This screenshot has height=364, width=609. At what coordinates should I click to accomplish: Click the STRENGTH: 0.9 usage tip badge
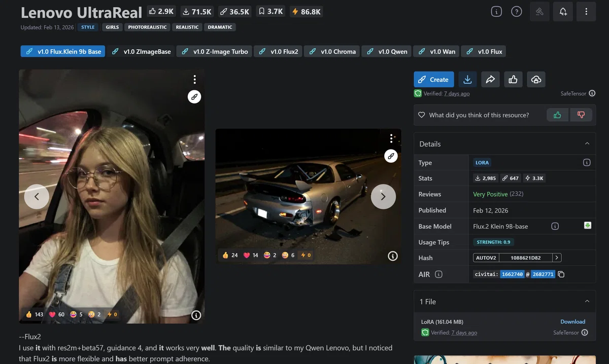click(493, 242)
